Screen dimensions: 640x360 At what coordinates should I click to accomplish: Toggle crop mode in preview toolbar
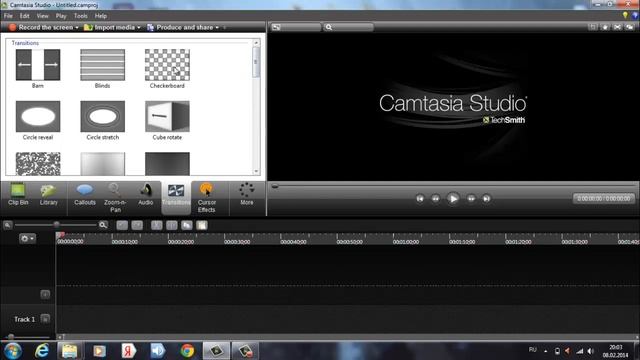click(592, 27)
